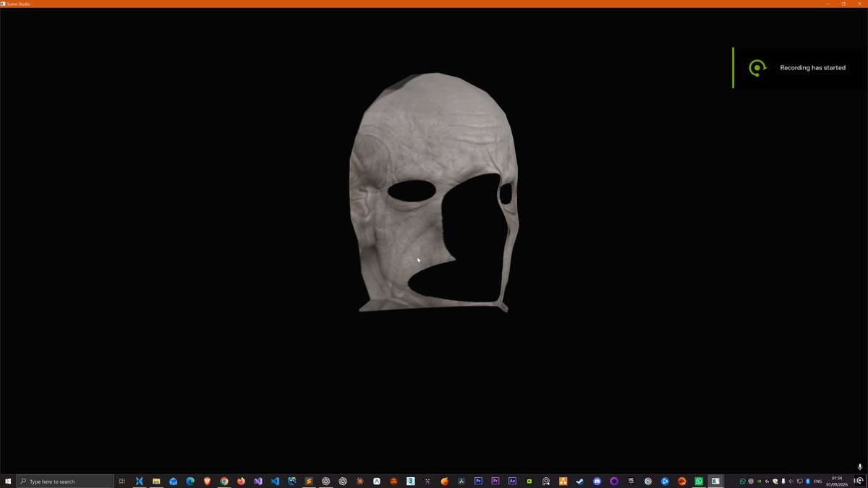
Task: Switch input language via ENG indicator
Action: pos(818,481)
